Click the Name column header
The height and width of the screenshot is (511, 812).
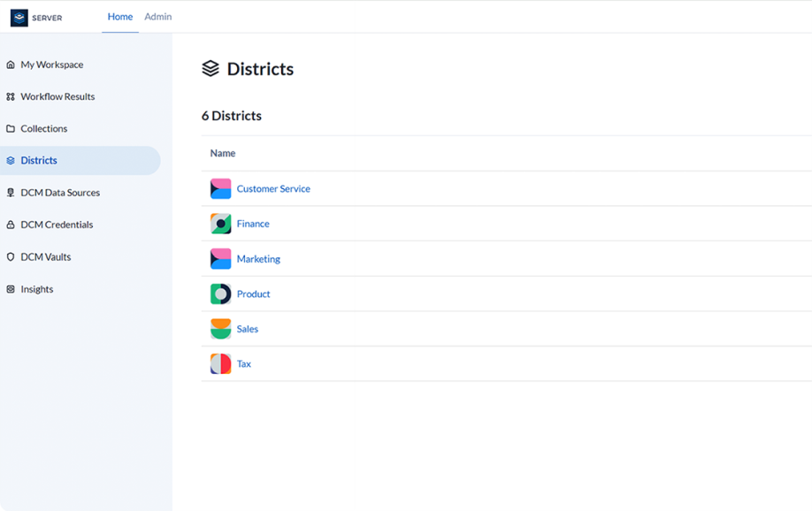222,153
